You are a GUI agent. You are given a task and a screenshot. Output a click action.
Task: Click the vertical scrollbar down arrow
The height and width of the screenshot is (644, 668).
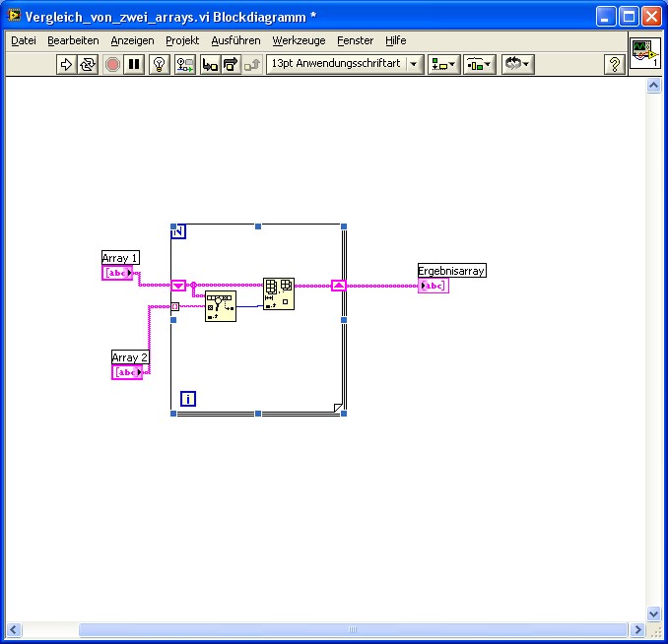click(x=653, y=613)
